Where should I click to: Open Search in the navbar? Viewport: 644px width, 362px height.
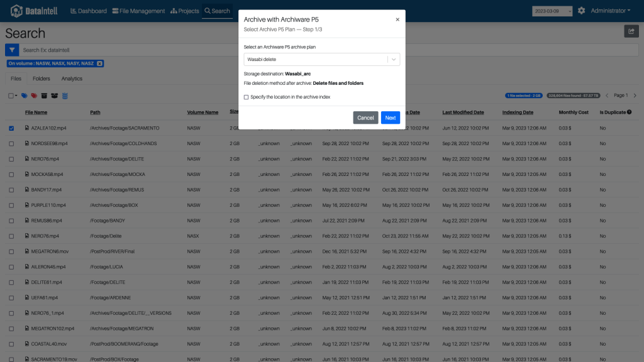[217, 11]
